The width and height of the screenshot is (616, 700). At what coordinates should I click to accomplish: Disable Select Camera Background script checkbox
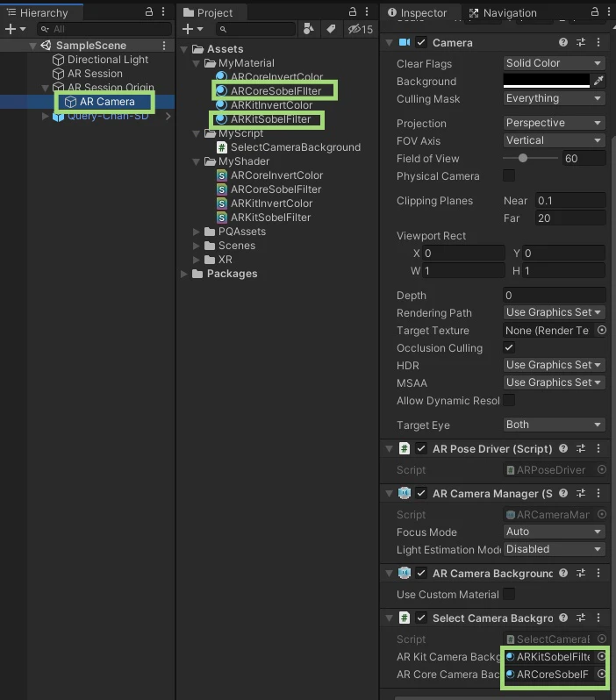click(421, 618)
